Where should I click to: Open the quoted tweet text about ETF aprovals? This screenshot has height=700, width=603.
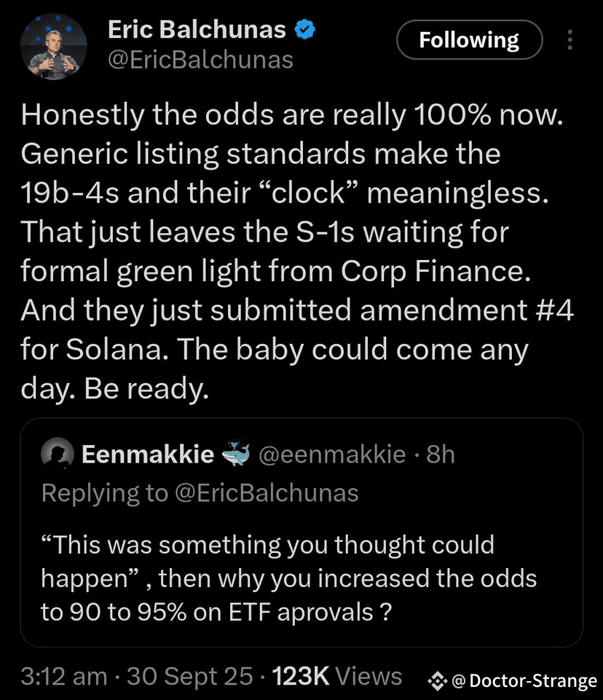288,578
